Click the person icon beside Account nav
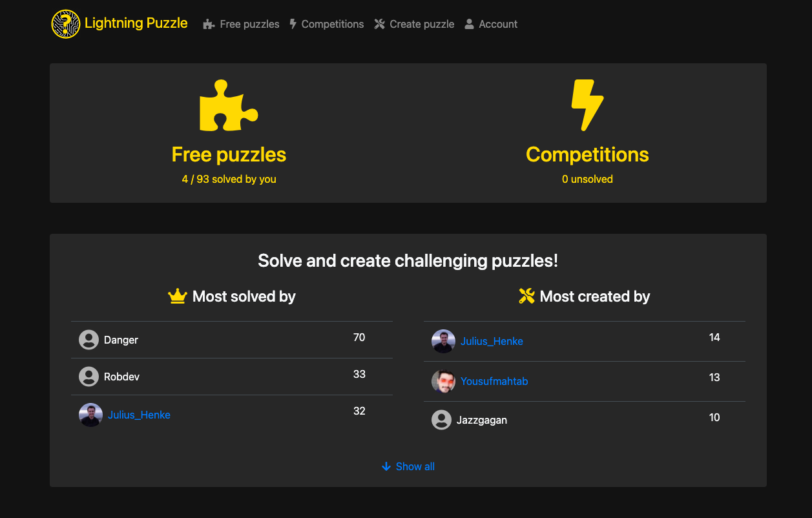Screen dimensions: 812x518 click(x=468, y=24)
